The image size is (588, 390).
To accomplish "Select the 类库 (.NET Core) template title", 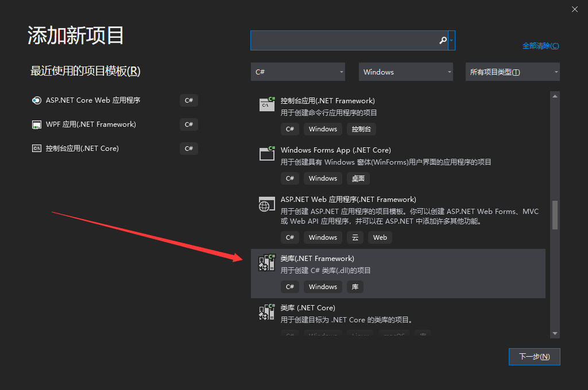I will [x=308, y=308].
